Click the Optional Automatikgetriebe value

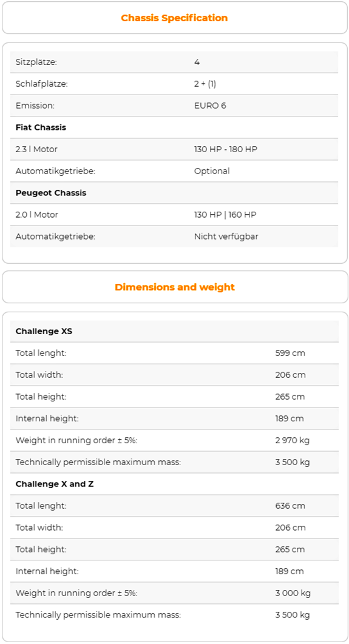click(212, 171)
